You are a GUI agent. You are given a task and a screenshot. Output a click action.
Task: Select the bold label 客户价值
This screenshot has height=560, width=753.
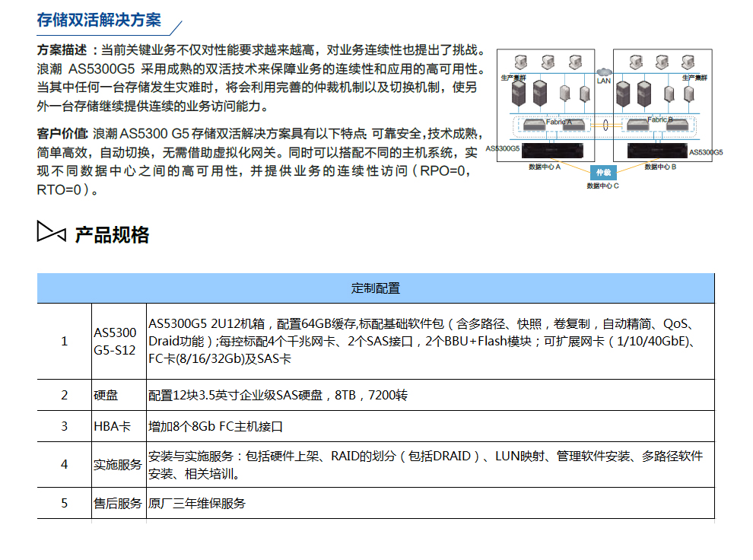point(62,133)
